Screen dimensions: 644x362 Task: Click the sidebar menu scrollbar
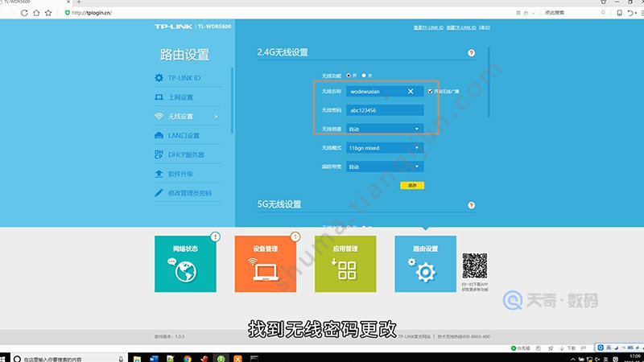click(232, 101)
